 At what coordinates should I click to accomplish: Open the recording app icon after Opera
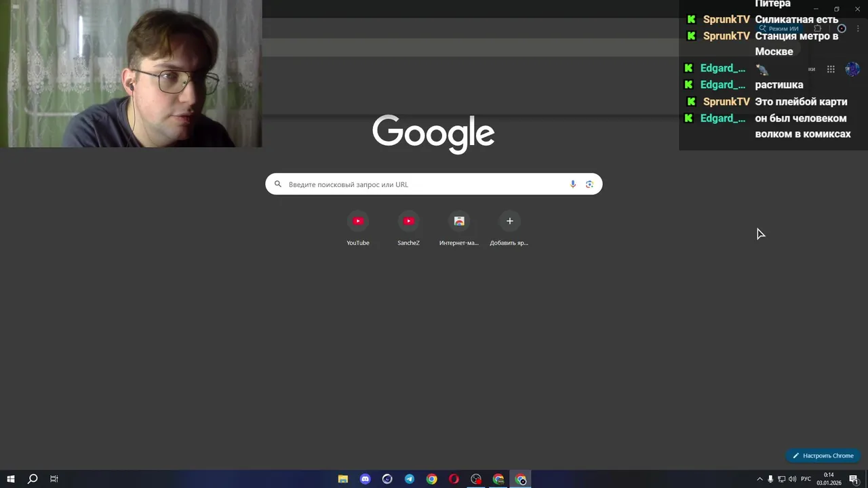tap(476, 479)
